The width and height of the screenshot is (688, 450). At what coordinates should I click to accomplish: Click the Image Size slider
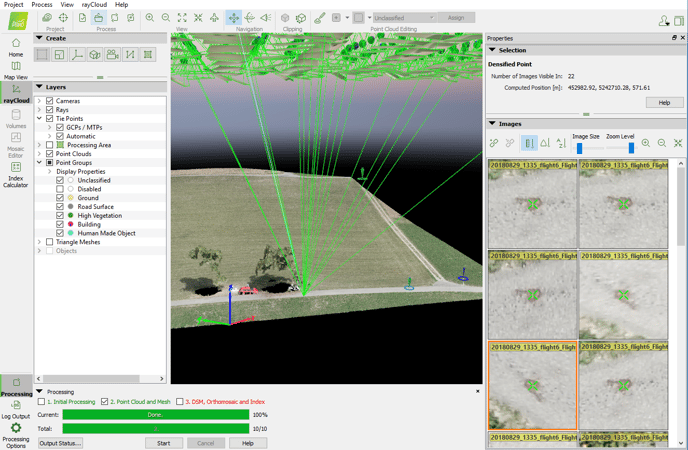point(580,148)
